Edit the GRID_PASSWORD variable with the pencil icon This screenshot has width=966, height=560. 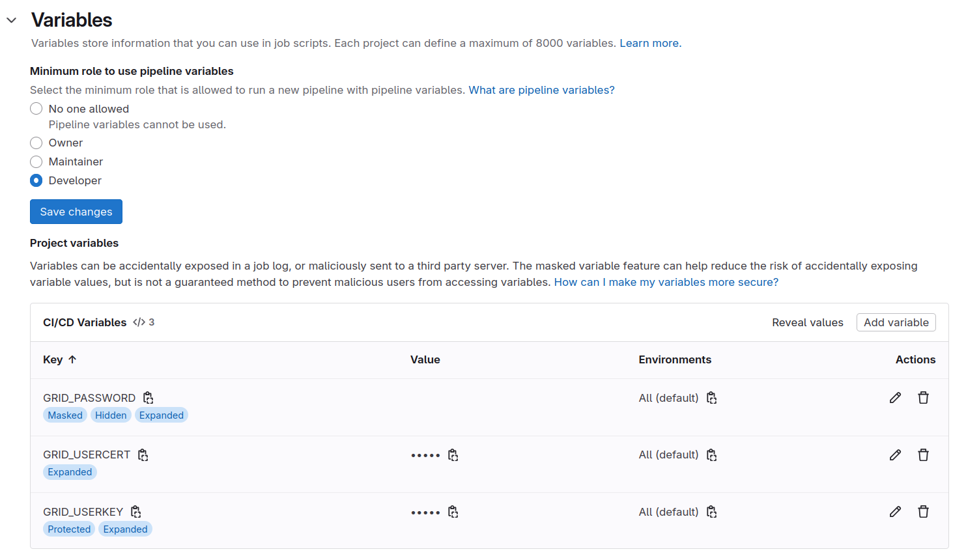click(895, 397)
